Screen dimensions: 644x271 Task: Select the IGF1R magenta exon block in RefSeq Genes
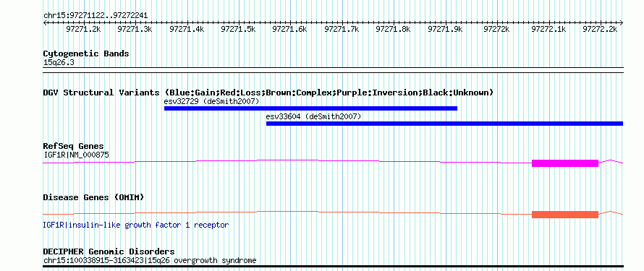[x=564, y=163]
